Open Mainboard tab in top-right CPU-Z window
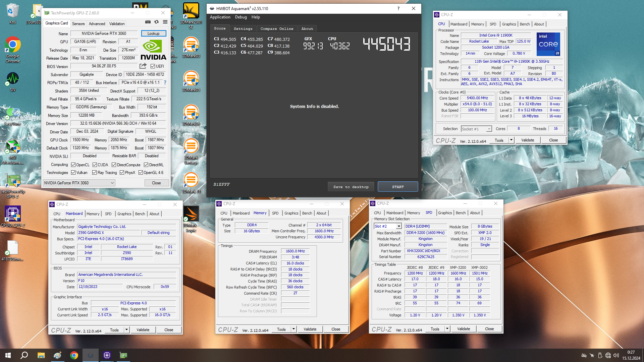Image resolution: width=644 pixels, height=362 pixels. tap(459, 24)
